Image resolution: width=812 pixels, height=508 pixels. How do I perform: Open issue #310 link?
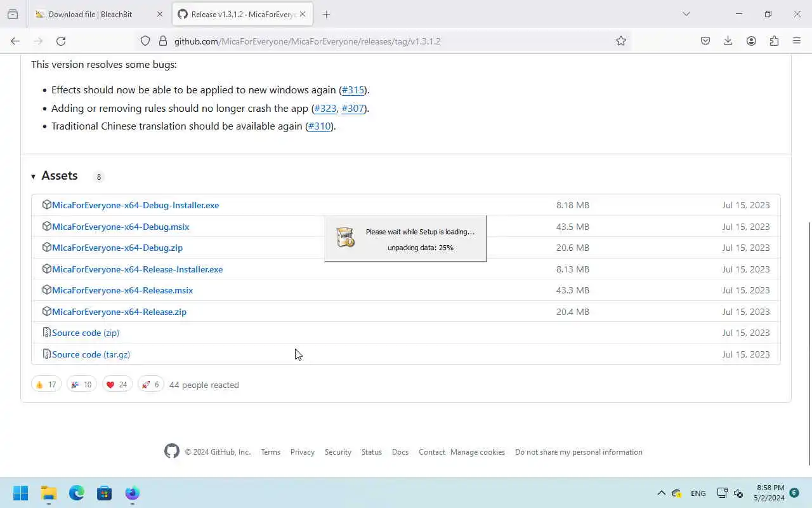pyautogui.click(x=320, y=126)
